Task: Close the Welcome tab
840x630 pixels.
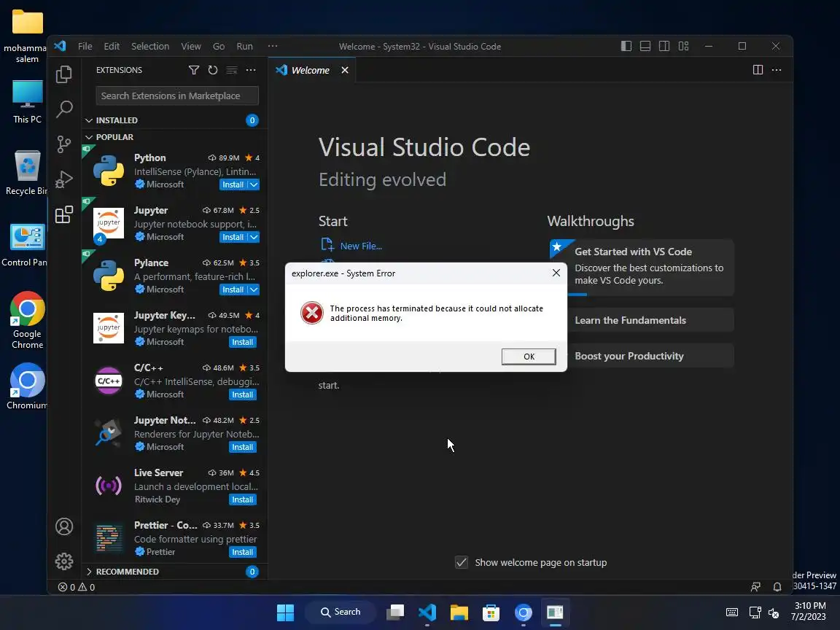Action: click(345, 70)
